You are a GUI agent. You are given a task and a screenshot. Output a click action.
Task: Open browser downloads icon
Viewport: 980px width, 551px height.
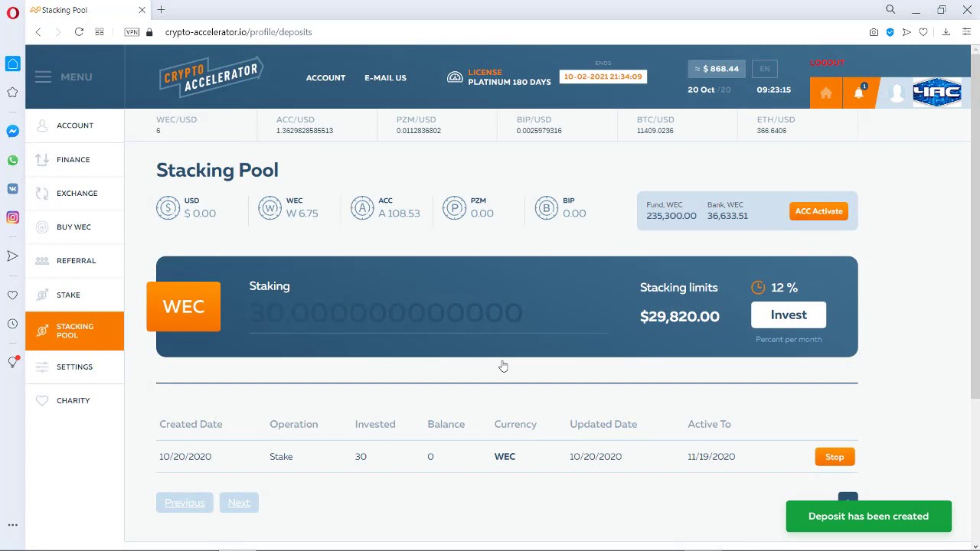946,32
